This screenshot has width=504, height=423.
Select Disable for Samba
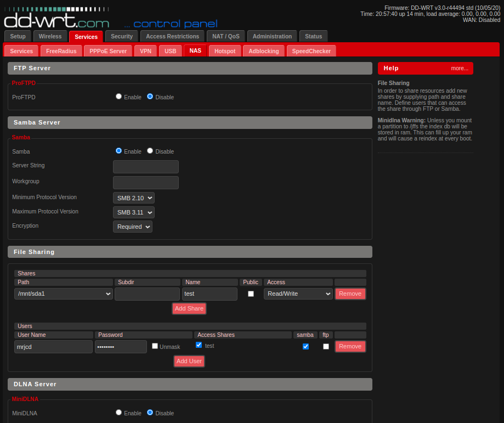150,151
